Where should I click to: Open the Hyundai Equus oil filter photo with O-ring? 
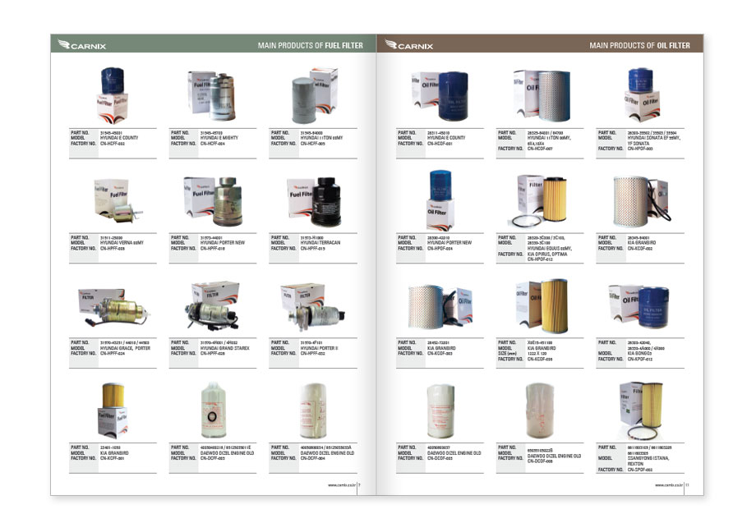pyautogui.click(x=538, y=201)
